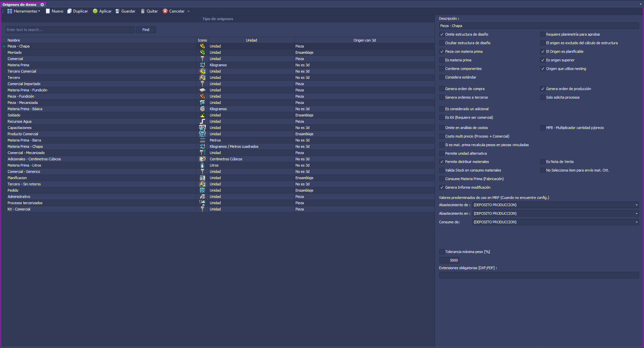Focus the search text field
Screen dimensions: 644x348
(70, 30)
